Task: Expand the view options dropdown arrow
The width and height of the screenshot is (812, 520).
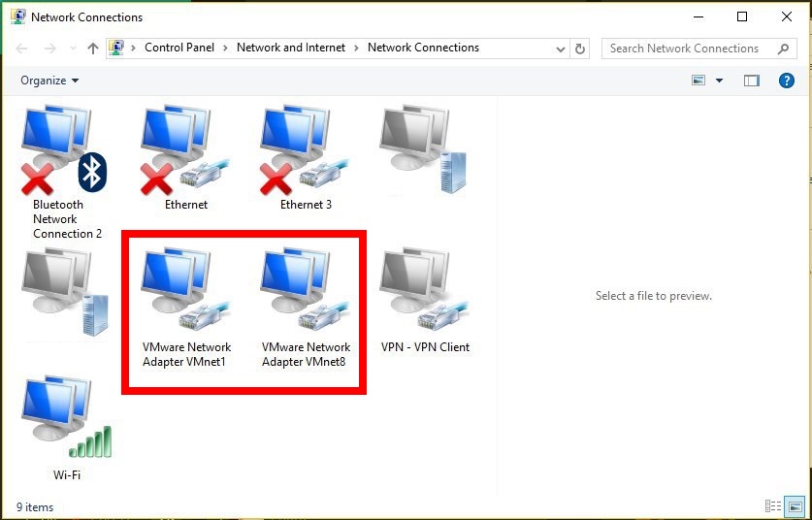Action: coord(719,81)
